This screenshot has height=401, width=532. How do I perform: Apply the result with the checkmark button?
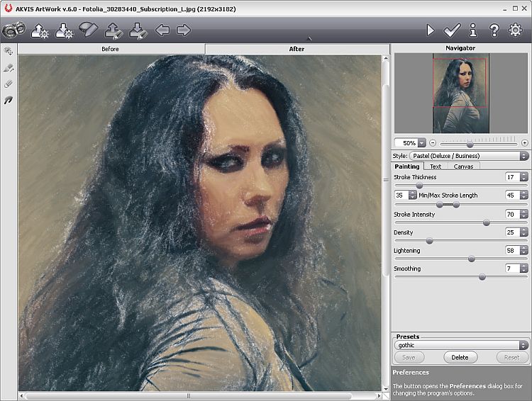(x=452, y=30)
